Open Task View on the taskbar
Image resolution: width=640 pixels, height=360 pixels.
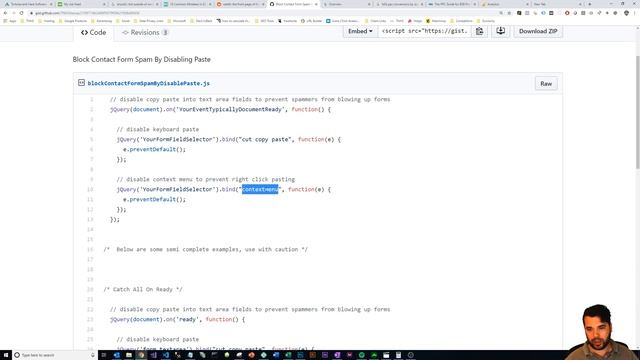[104, 355]
